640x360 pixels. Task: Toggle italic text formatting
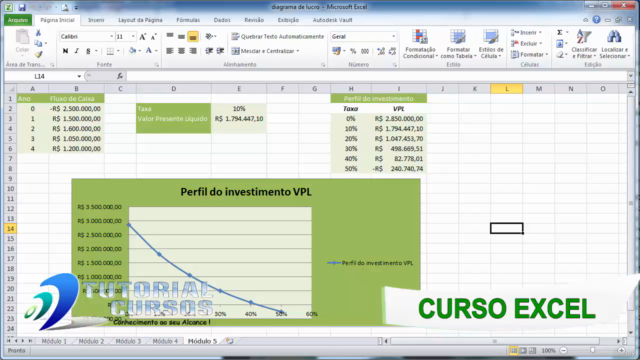[76, 51]
